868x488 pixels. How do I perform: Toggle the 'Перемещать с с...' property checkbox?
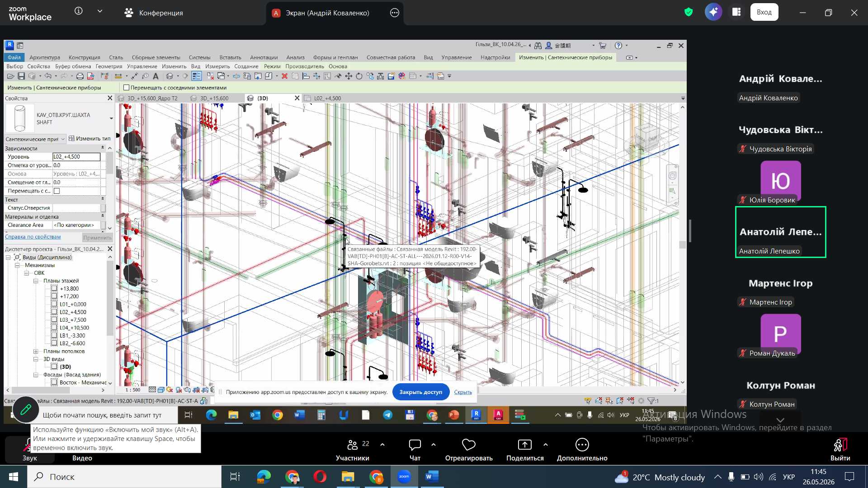point(57,191)
